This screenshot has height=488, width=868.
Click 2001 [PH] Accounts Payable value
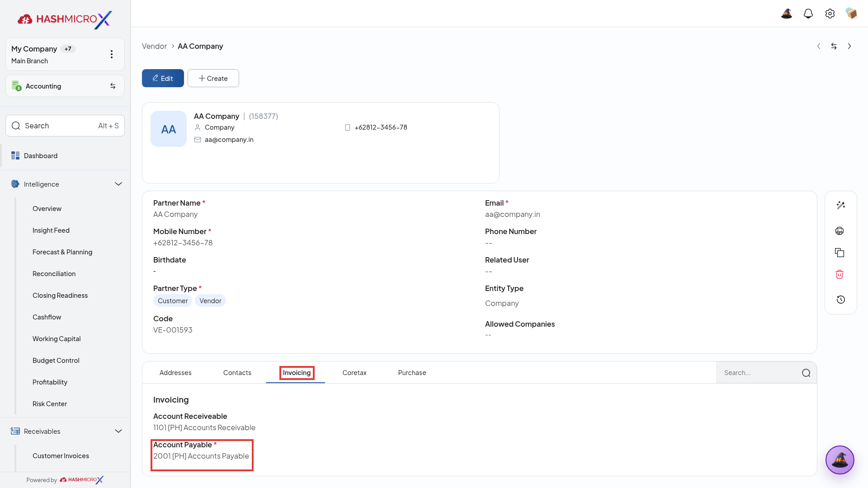pyautogui.click(x=201, y=456)
